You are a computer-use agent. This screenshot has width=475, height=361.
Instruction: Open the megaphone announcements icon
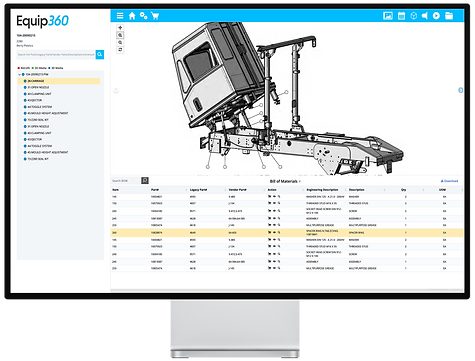pyautogui.click(x=425, y=16)
